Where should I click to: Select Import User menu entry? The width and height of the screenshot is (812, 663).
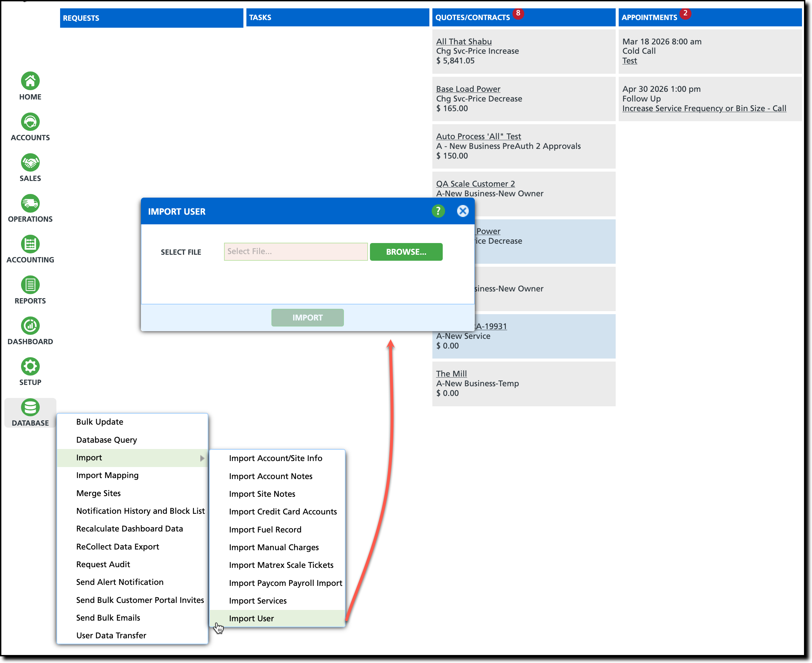251,618
